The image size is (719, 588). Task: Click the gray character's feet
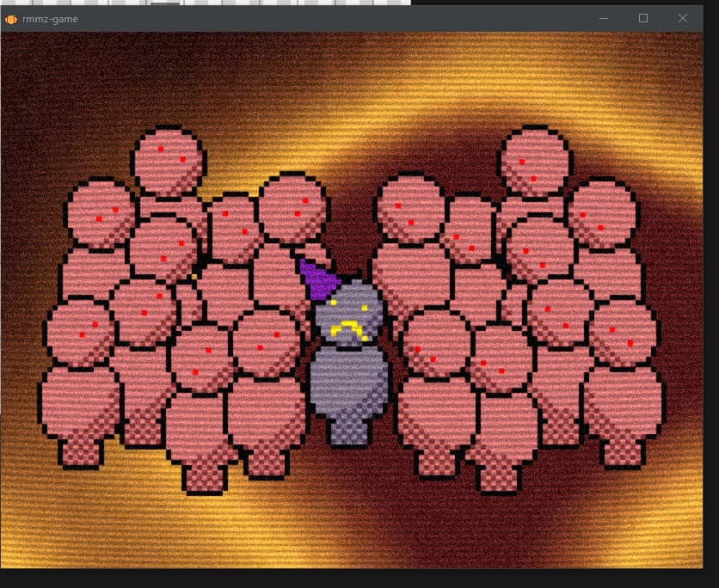pos(350,430)
